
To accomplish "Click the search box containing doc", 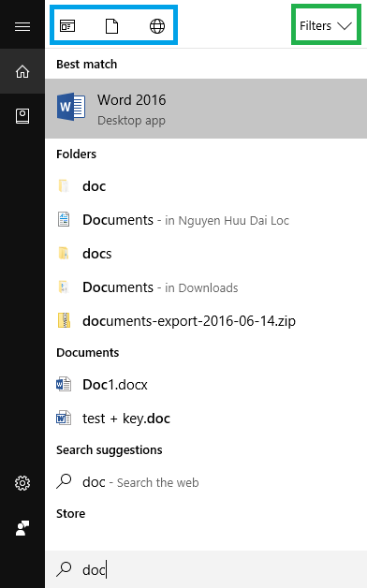I will pos(206,569).
